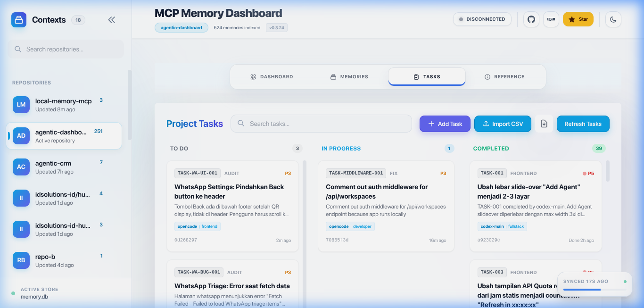Open task TASK-WA-UI-001 card title

point(229,191)
